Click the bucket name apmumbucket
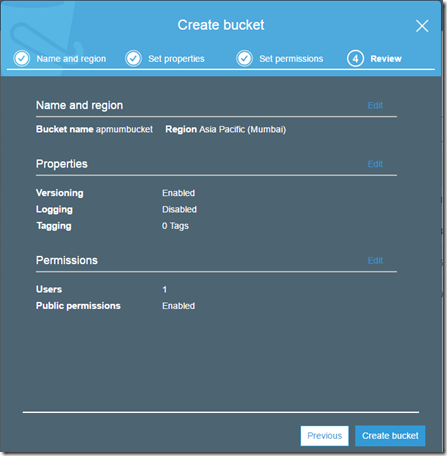The image size is (447, 456). coord(124,129)
